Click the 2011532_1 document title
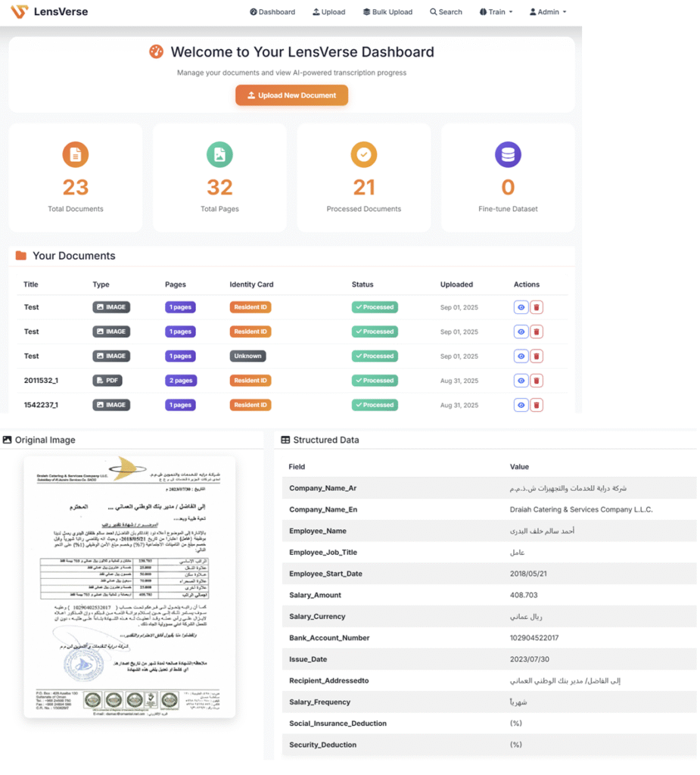Screen dimensions: 700x775 (41, 381)
